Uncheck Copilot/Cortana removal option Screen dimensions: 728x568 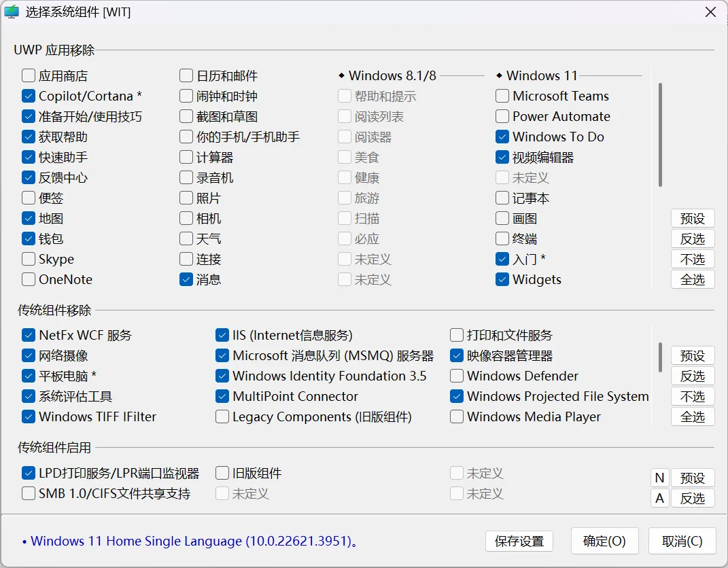29,96
